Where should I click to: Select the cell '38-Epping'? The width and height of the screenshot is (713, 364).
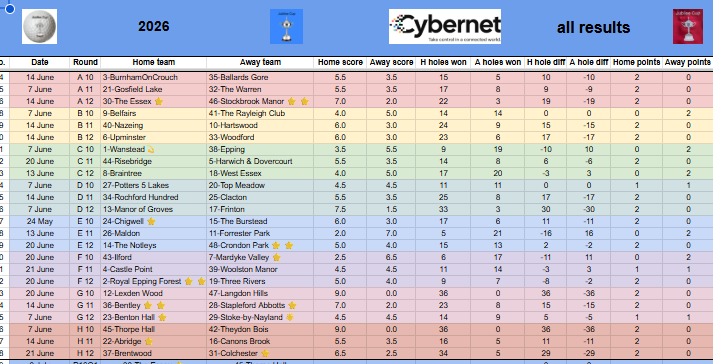pyautogui.click(x=260, y=149)
